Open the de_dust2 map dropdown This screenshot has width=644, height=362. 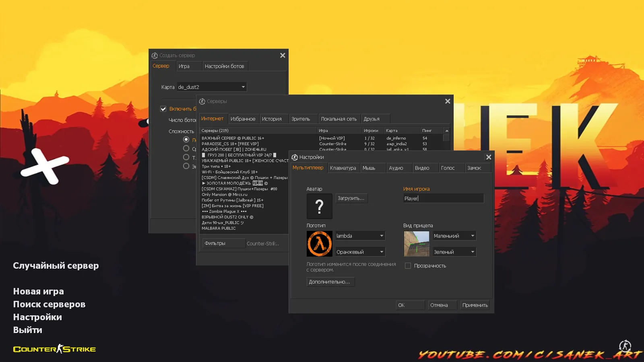pos(212,87)
